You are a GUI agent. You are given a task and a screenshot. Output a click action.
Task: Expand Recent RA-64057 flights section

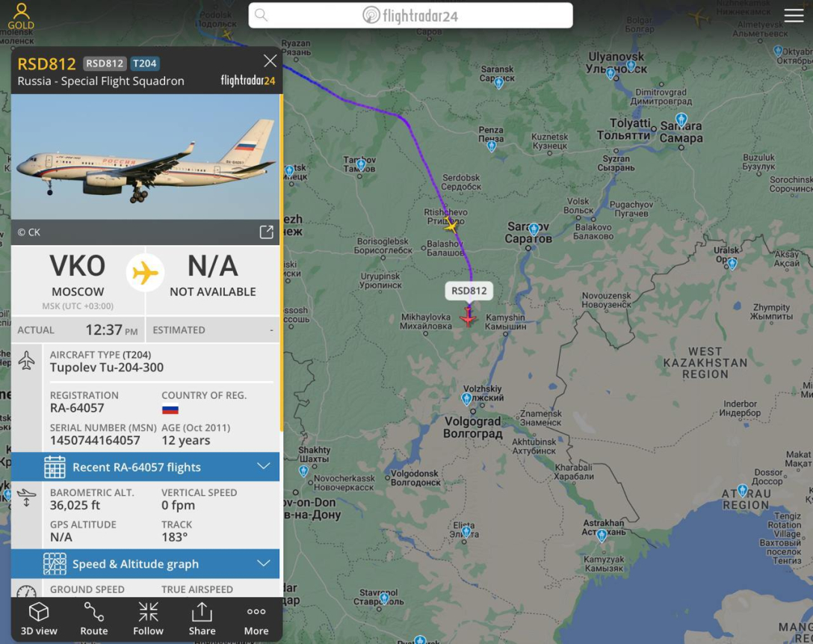(145, 467)
